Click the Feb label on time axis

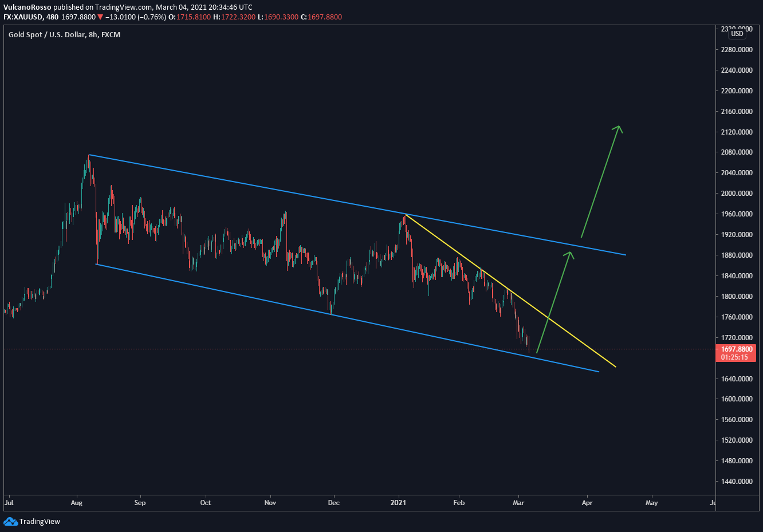click(459, 503)
